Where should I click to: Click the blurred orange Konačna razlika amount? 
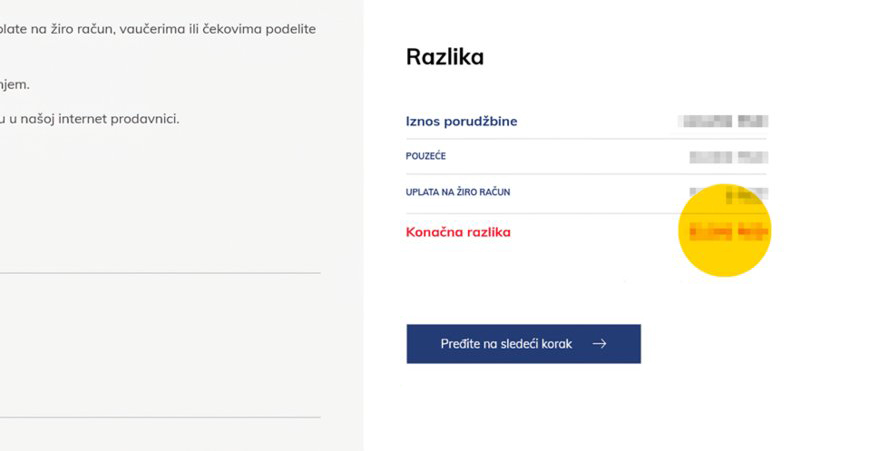pyautogui.click(x=728, y=232)
